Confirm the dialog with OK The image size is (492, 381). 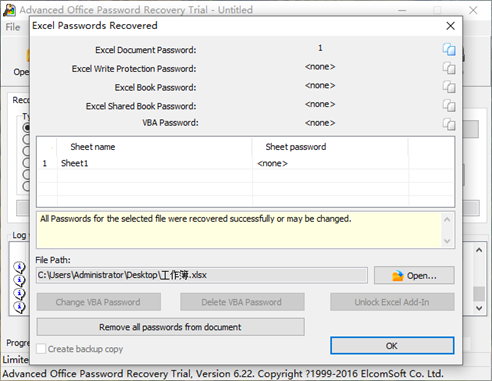(x=392, y=346)
